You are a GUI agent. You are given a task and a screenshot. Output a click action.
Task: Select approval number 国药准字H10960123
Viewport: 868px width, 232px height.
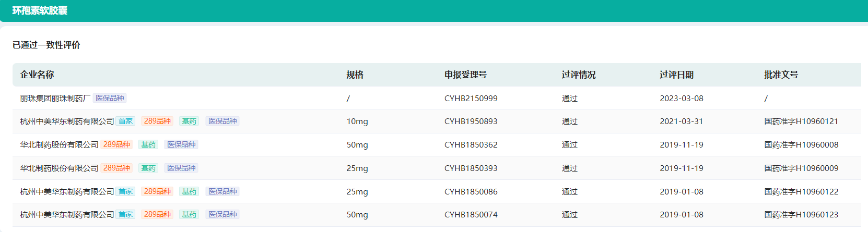click(801, 214)
